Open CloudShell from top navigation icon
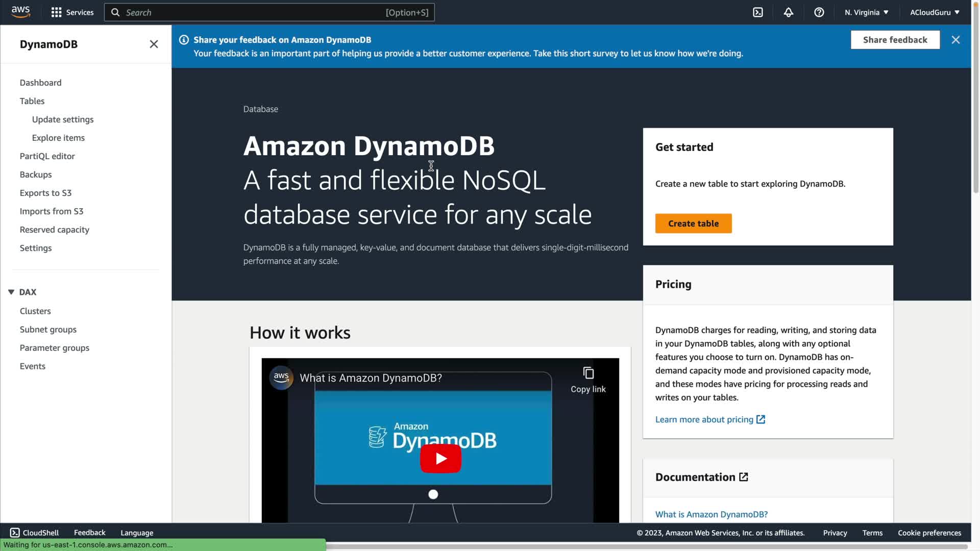This screenshot has height=551, width=980. (758, 12)
